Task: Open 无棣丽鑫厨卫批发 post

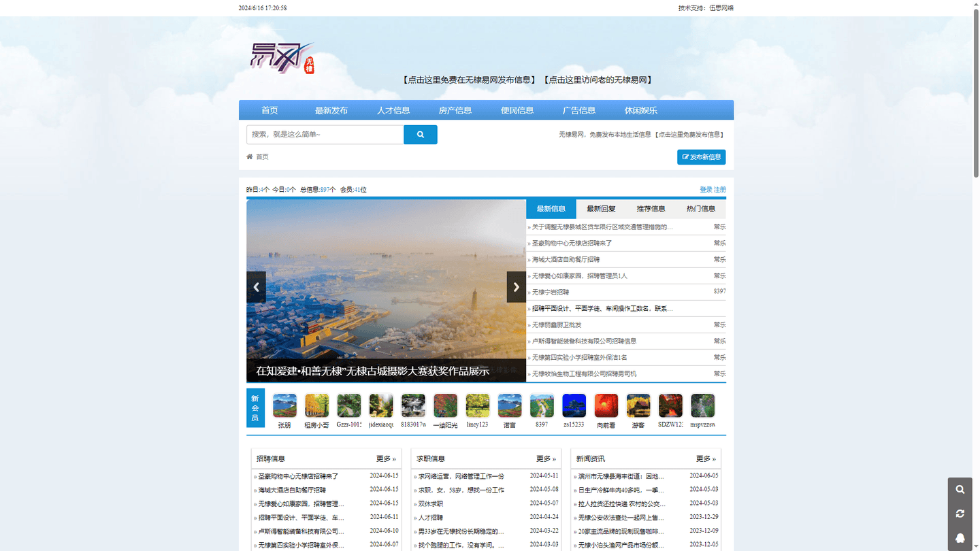Action: click(x=557, y=325)
